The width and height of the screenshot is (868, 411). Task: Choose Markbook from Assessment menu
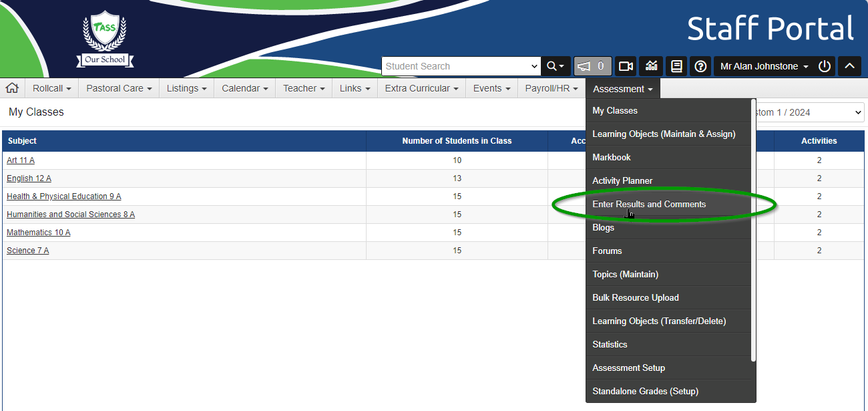pyautogui.click(x=612, y=158)
